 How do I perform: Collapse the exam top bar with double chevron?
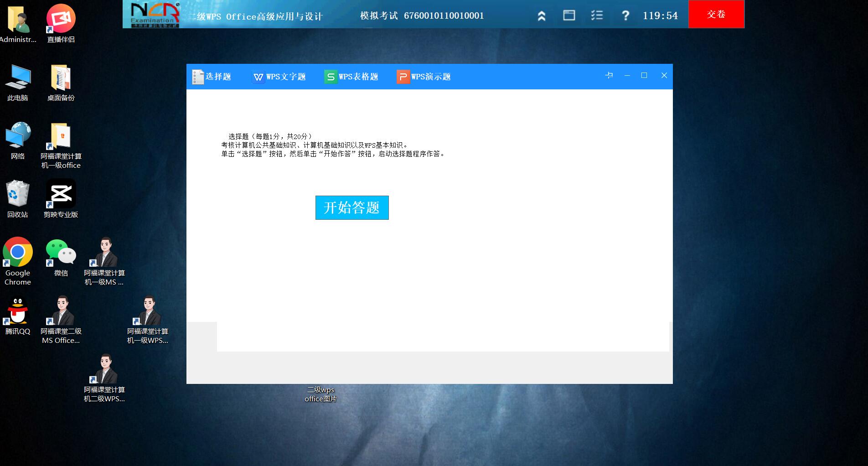pyautogui.click(x=541, y=15)
